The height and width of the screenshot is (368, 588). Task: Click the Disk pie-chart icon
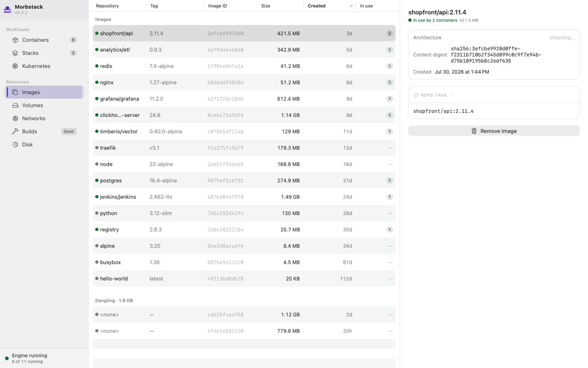tap(15, 145)
